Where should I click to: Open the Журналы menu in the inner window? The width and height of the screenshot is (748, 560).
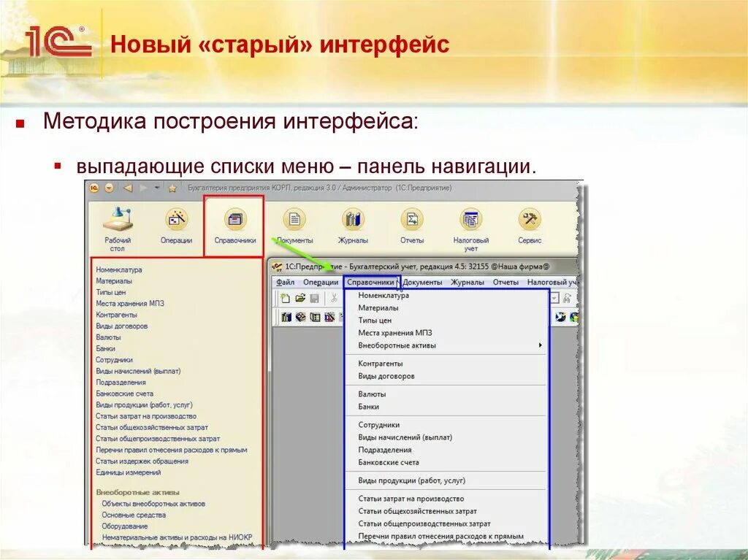(x=468, y=283)
